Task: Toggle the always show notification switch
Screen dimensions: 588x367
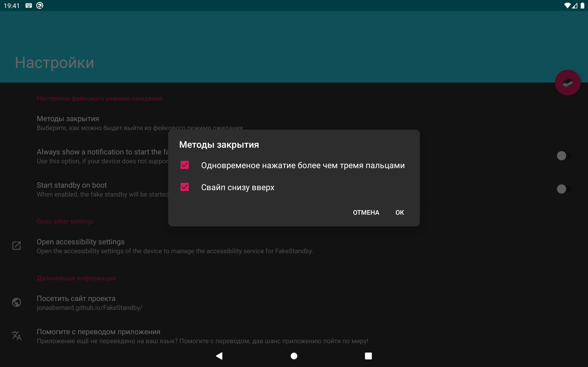Action: pos(564,156)
